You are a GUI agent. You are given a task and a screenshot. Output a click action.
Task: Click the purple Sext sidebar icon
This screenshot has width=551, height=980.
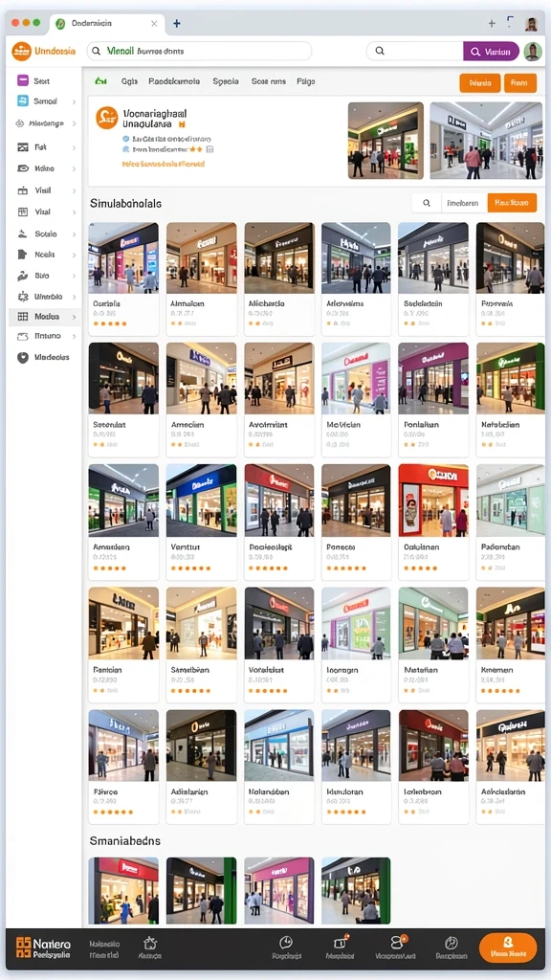tap(23, 80)
